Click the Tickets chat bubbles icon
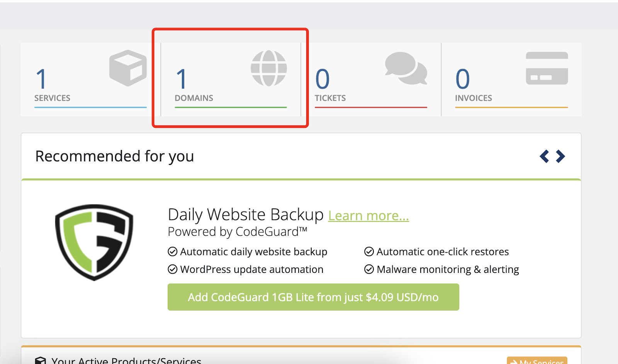Viewport: 618px width, 364px height. (406, 68)
